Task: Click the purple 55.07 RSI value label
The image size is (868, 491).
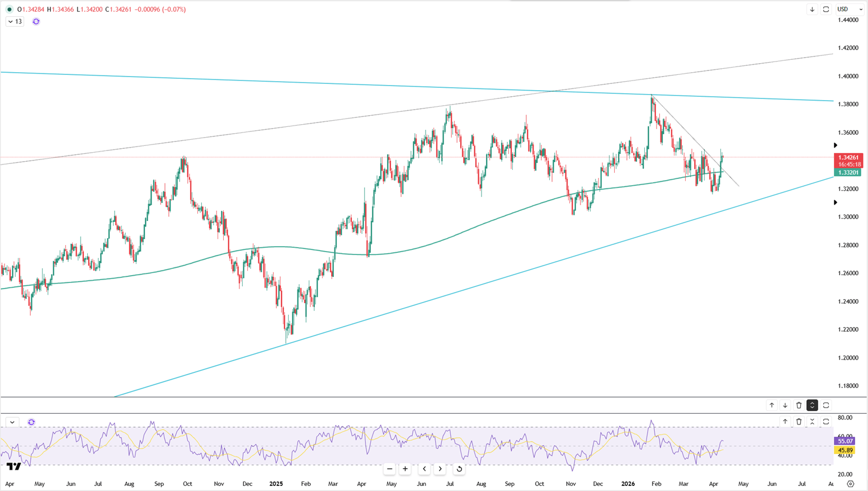Action: 845,441
